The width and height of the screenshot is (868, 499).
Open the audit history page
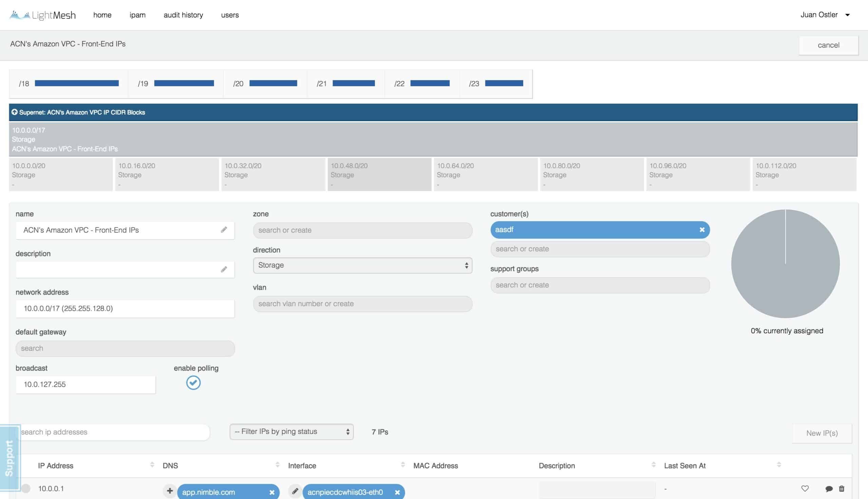(x=183, y=15)
